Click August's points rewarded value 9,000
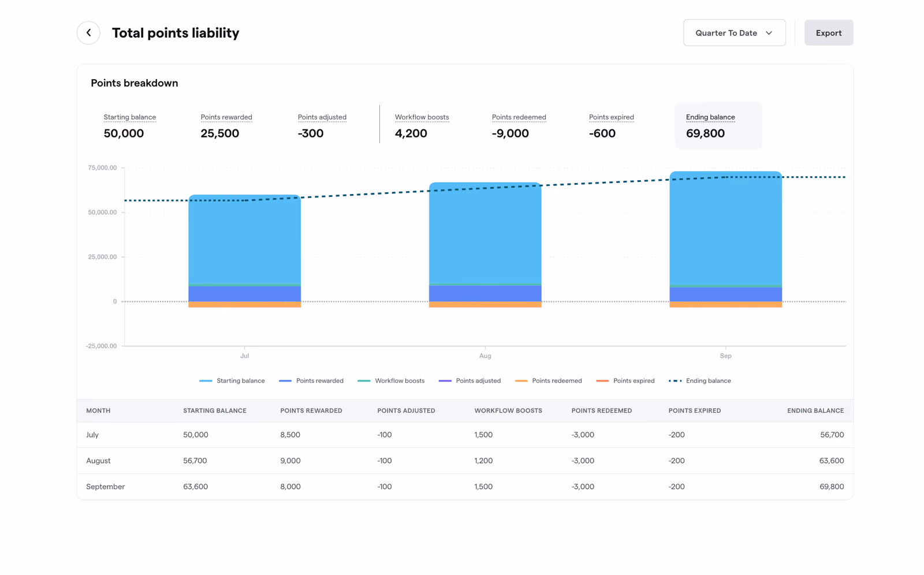The width and height of the screenshot is (924, 575). point(290,461)
